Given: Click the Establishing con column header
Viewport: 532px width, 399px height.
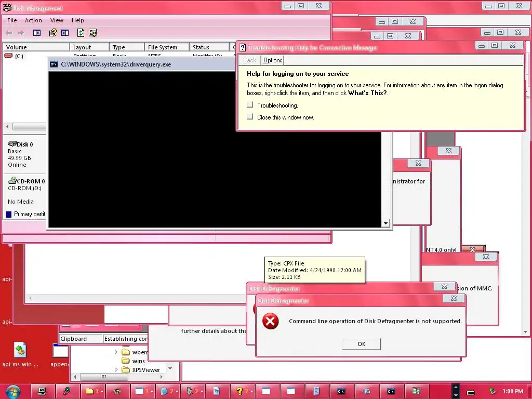Looking at the screenshot, I should tap(125, 339).
